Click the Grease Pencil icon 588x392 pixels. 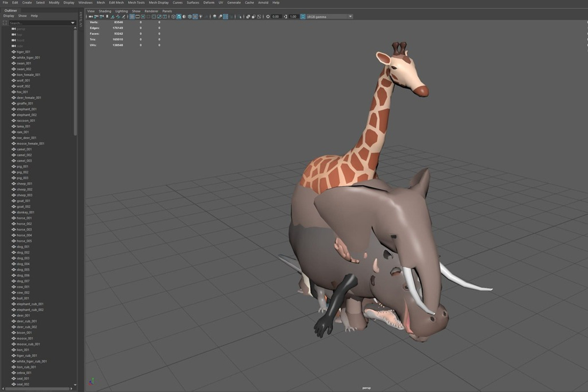[x=123, y=17]
